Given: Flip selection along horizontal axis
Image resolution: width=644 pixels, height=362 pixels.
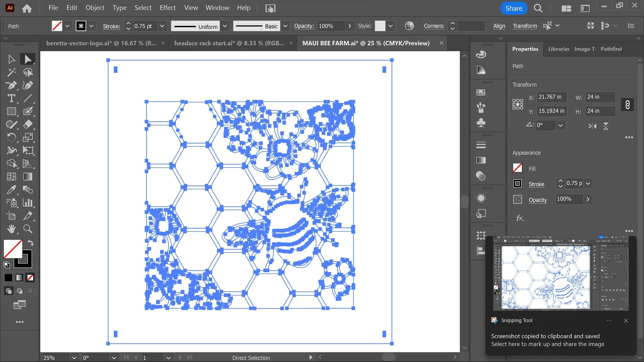Looking at the screenshot, I should [x=592, y=126].
